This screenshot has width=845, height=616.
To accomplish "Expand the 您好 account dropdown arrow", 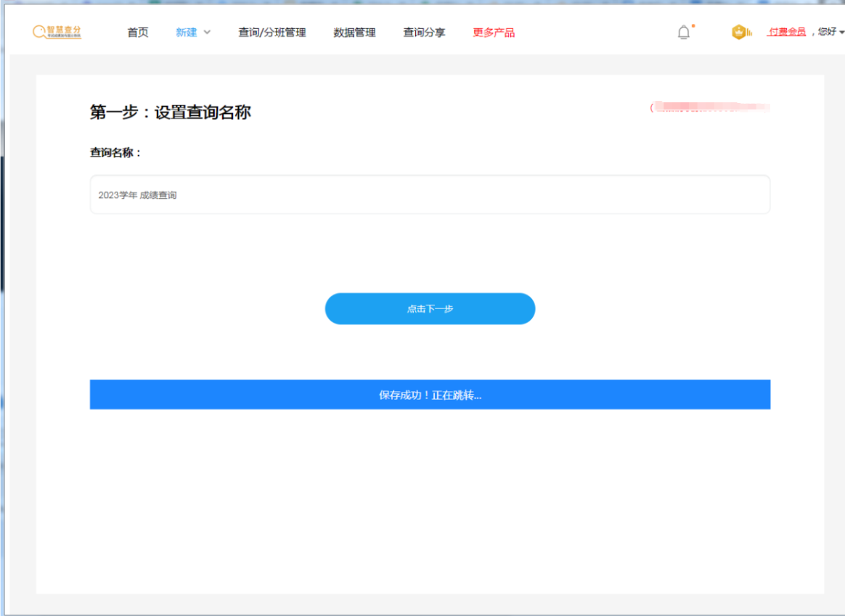I will [842, 33].
